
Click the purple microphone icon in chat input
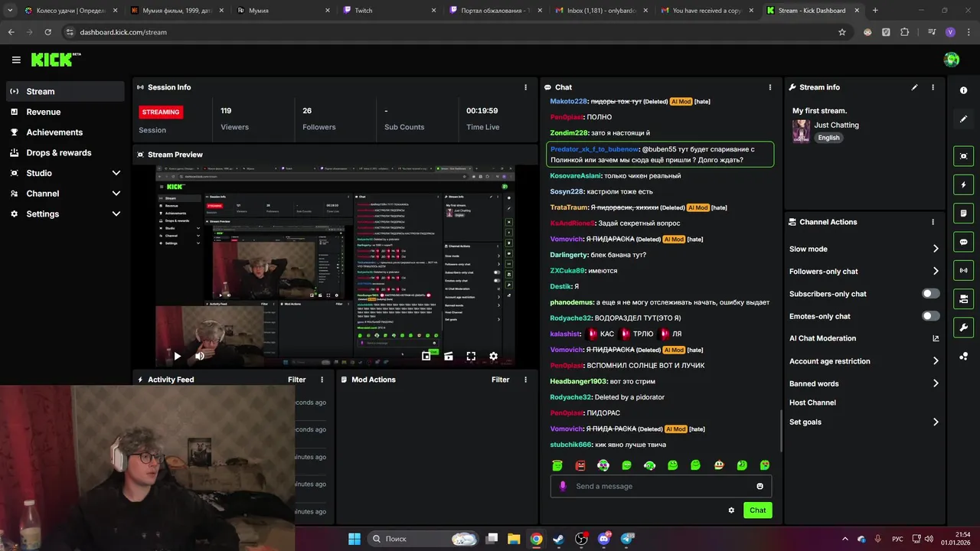click(x=563, y=486)
